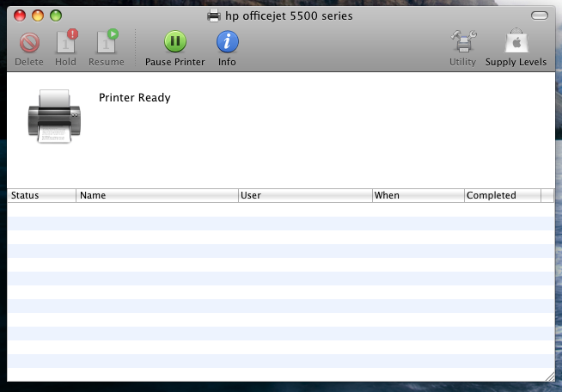Sort jobs by the Completed column header

tap(503, 195)
